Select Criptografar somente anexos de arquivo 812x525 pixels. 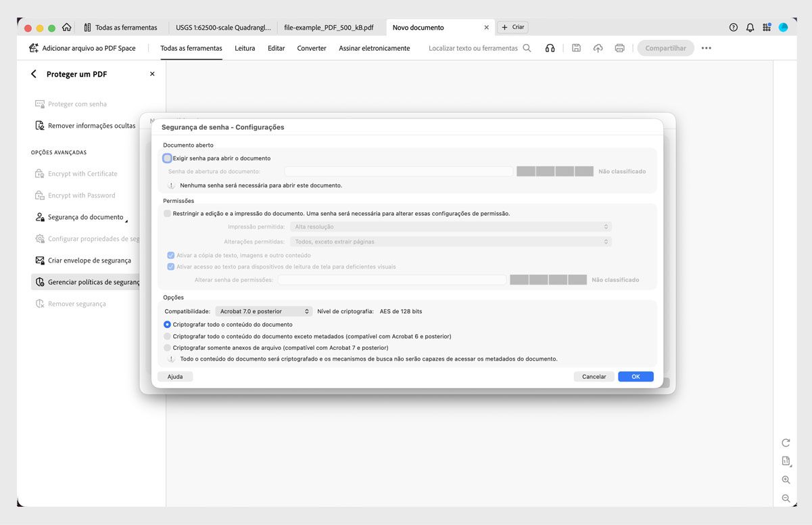pyautogui.click(x=168, y=347)
